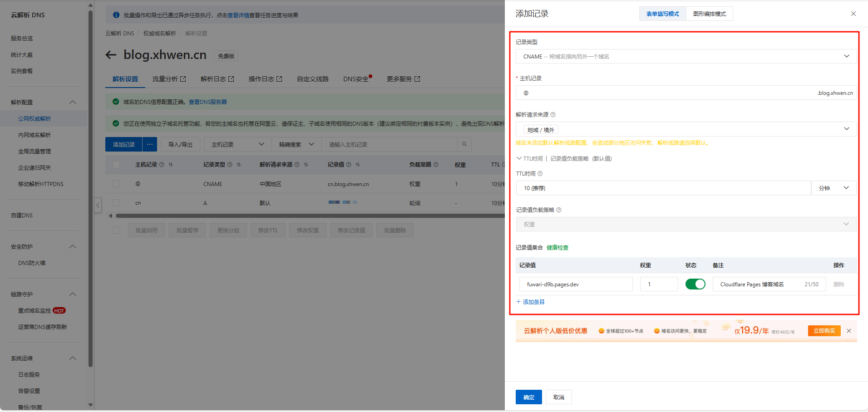Dismiss the 云解析个人版 promotion banner
Screen dimensions: 868x412
click(x=848, y=331)
